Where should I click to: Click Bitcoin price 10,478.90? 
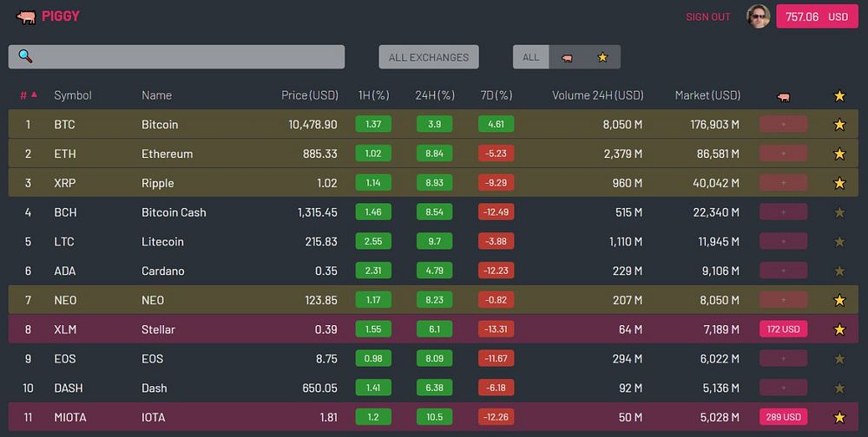tap(312, 125)
